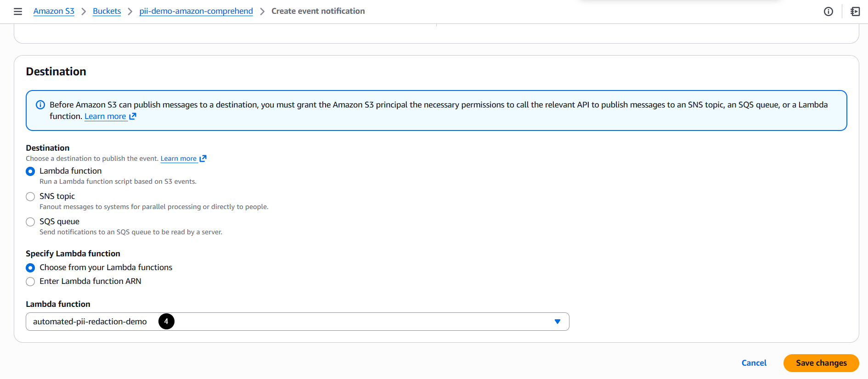Open the Buckets breadcrumb link
This screenshot has height=379, width=868.
(x=107, y=11)
